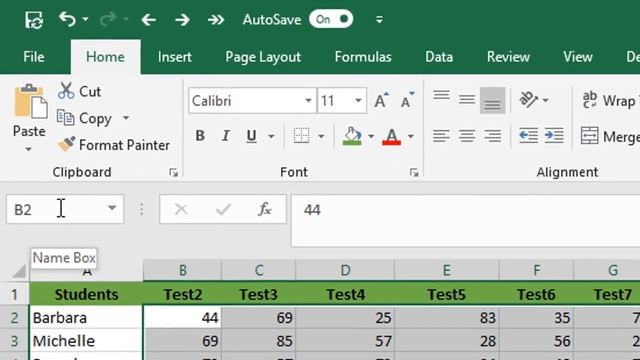Toggle Bold formatting
This screenshot has height=360, width=640.
tap(200, 136)
